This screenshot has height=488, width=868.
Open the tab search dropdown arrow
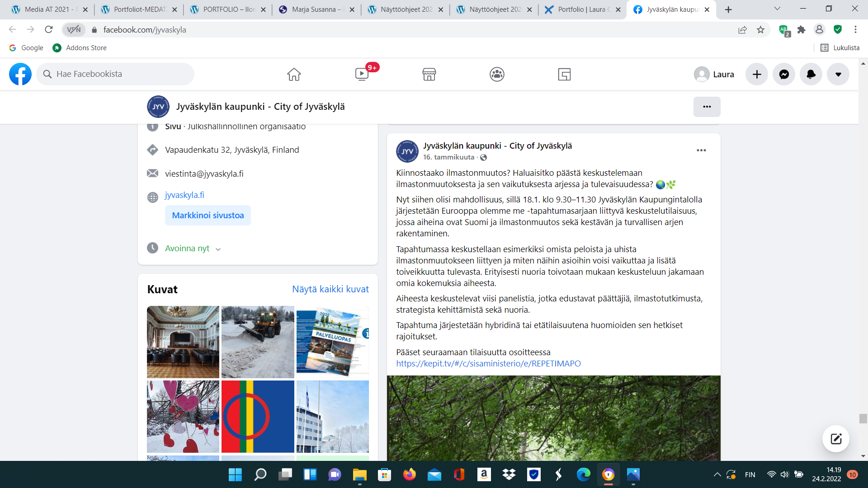777,9
